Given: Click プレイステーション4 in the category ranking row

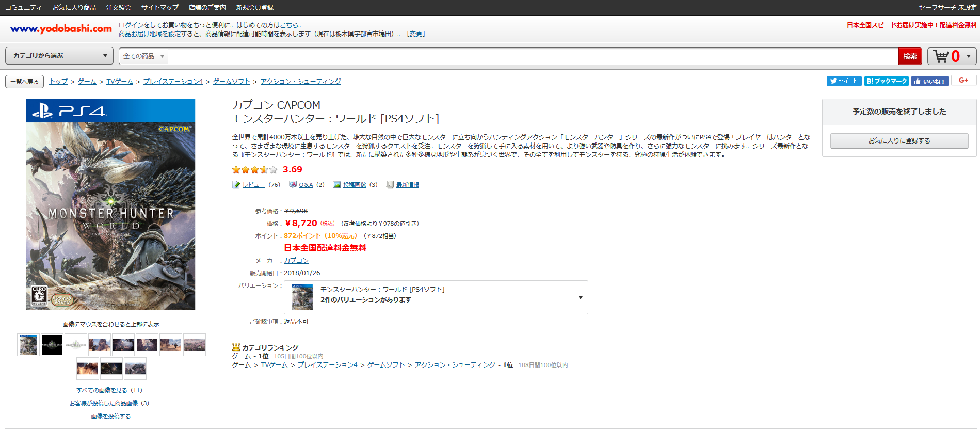Looking at the screenshot, I should click(x=328, y=365).
